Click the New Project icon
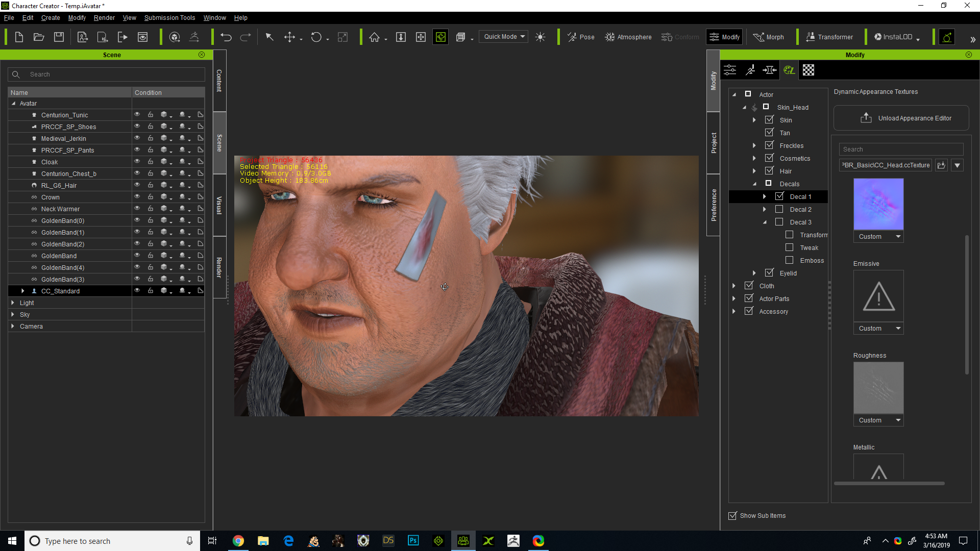The height and width of the screenshot is (551, 980). tap(19, 37)
